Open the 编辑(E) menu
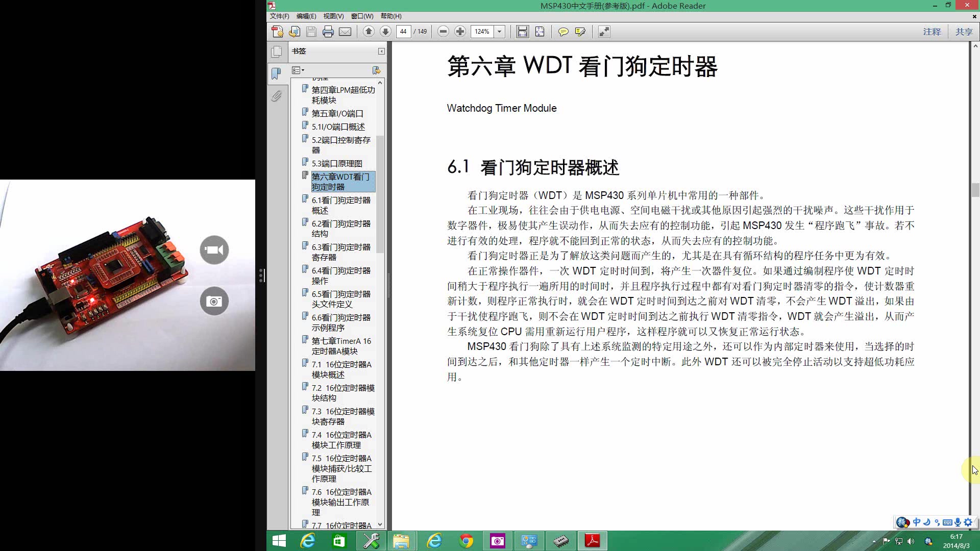The width and height of the screenshot is (980, 551). (x=306, y=16)
